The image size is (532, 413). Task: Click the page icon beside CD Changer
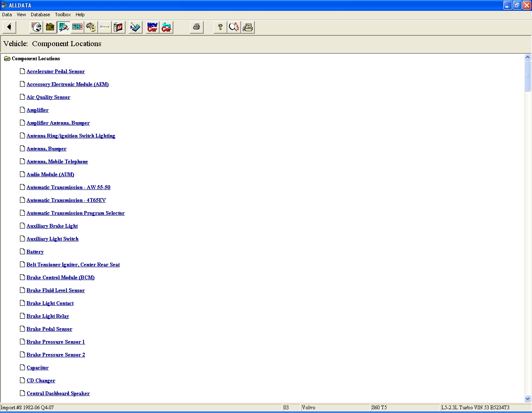[x=22, y=380]
